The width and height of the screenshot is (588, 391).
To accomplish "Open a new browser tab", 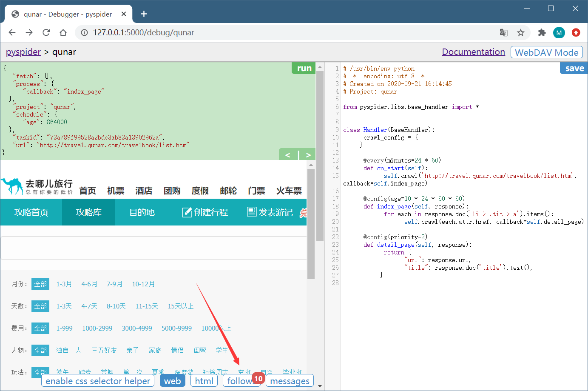I will tap(144, 14).
